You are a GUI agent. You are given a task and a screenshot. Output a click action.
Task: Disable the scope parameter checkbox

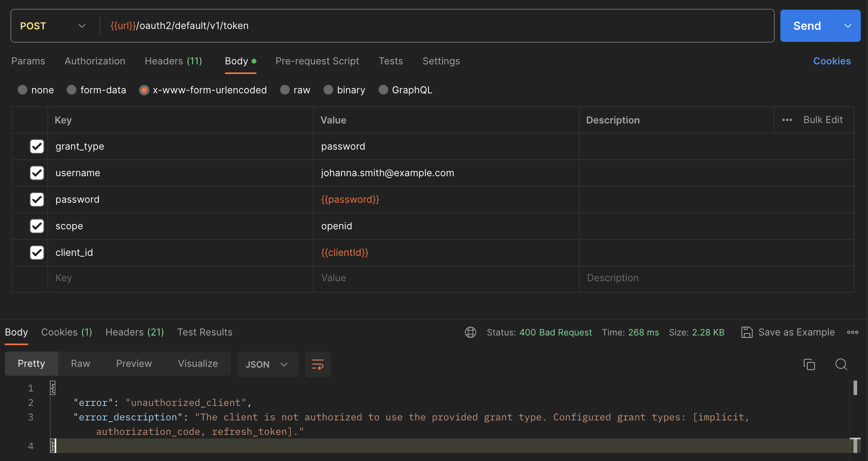coord(37,226)
